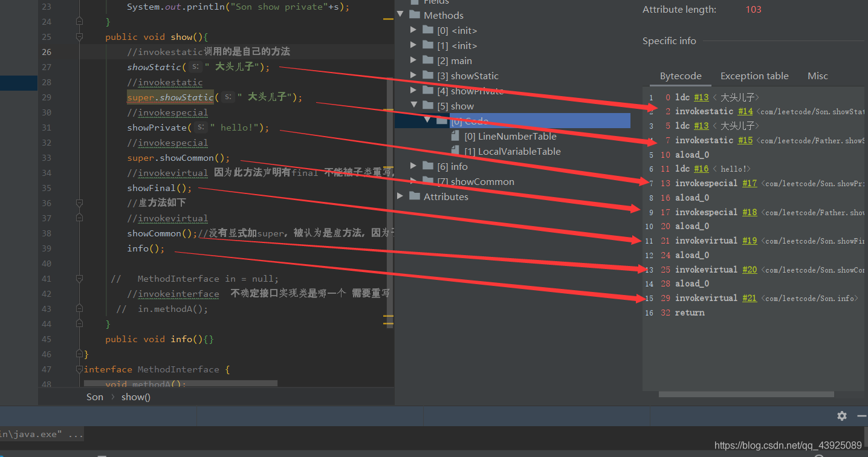868x457 pixels.
Task: Click the Son breadcrumb item
Action: [x=95, y=397]
